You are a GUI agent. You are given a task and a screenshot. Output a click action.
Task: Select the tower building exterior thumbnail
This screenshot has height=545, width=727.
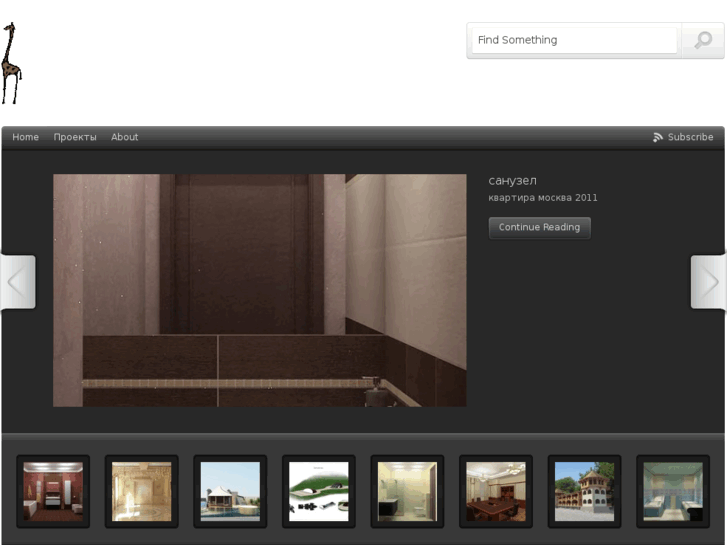pos(585,491)
